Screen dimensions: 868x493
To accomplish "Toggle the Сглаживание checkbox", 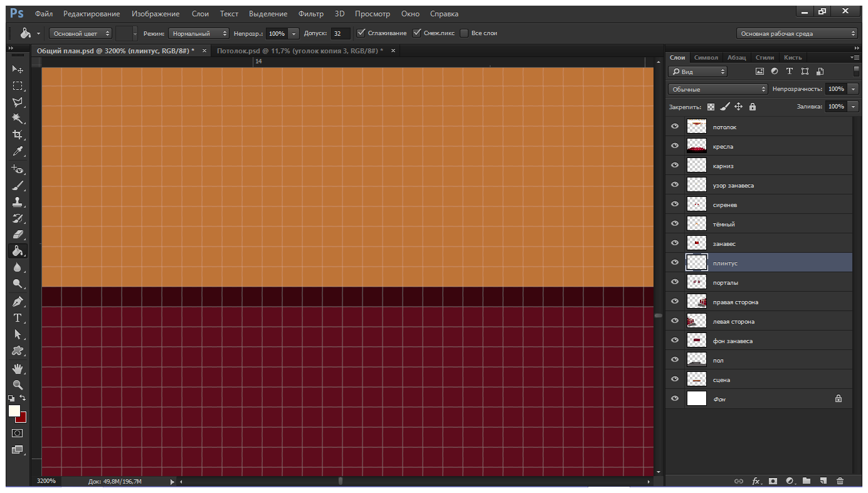I will tap(360, 33).
